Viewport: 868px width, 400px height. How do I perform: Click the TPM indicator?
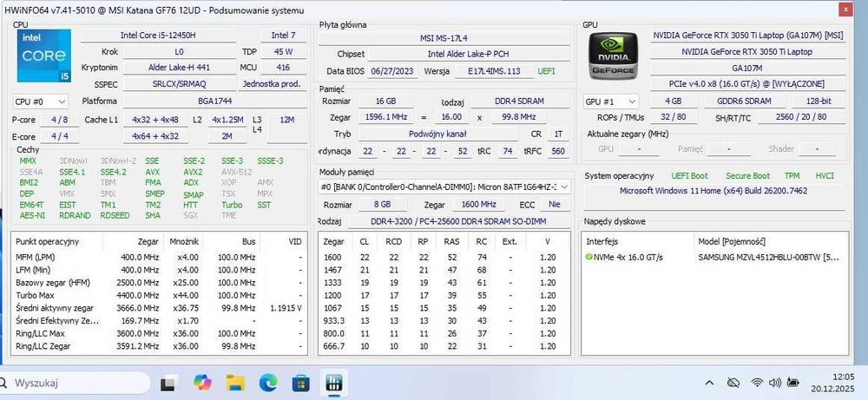792,176
